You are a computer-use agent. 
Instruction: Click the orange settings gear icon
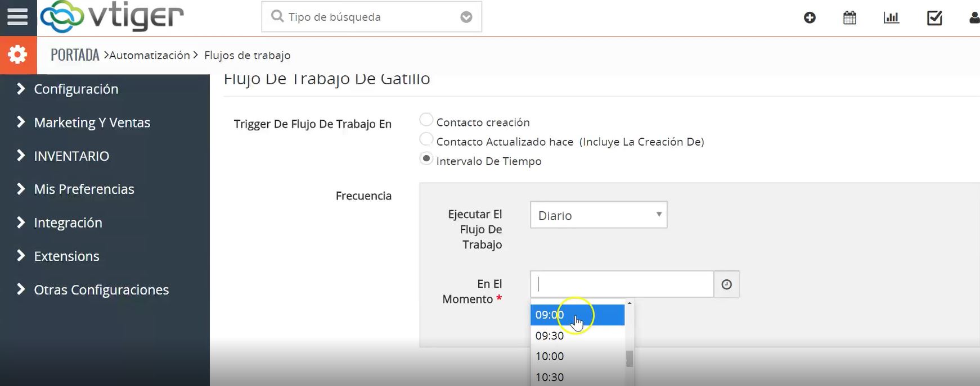[x=18, y=55]
